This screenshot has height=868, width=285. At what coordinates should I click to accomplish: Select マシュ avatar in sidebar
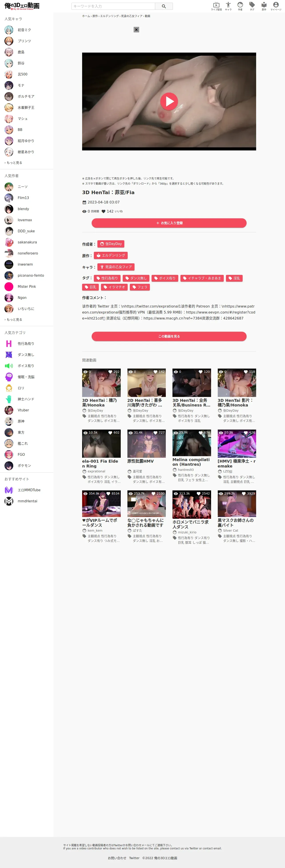(x=9, y=119)
